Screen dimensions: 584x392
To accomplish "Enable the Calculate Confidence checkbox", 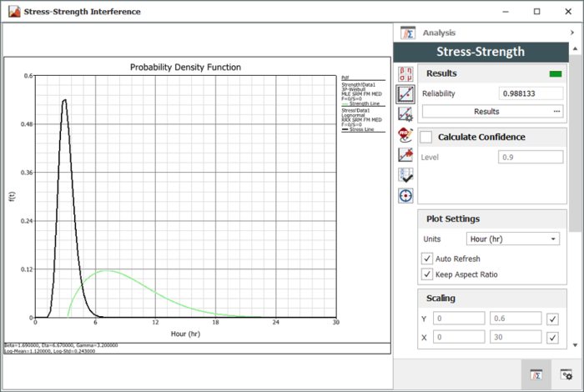I will pyautogui.click(x=426, y=137).
